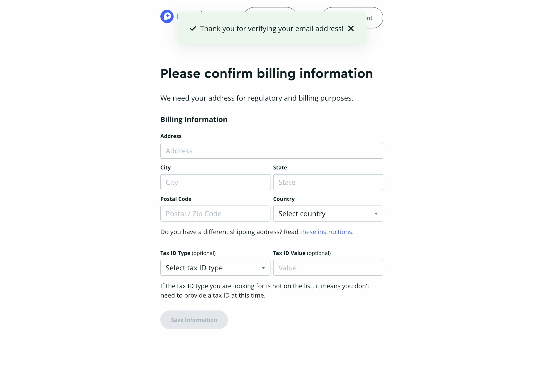Click the blue circular logo icon
Screen dimensions: 550x392
coord(167,16)
